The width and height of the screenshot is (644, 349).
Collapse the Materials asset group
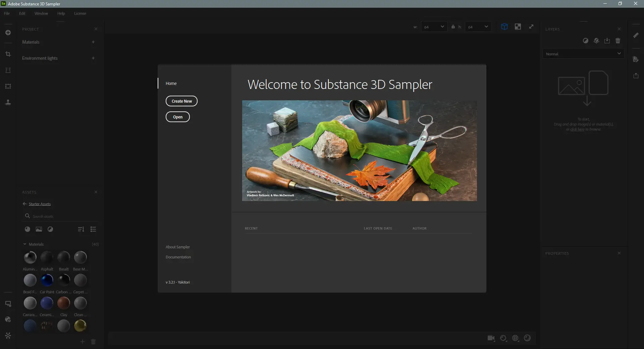[25, 244]
